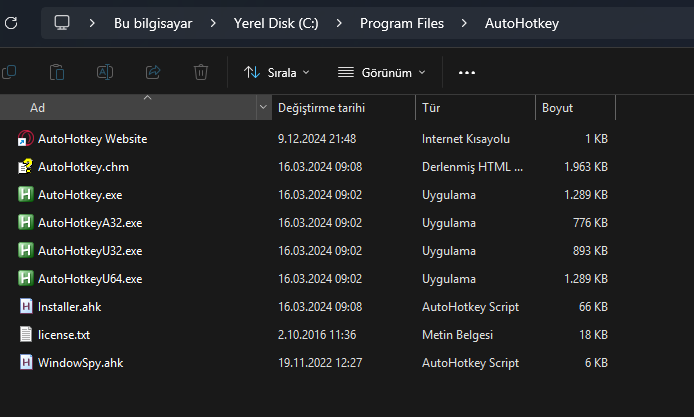
Task: Click the This PC monitor icon
Action: tap(62, 22)
